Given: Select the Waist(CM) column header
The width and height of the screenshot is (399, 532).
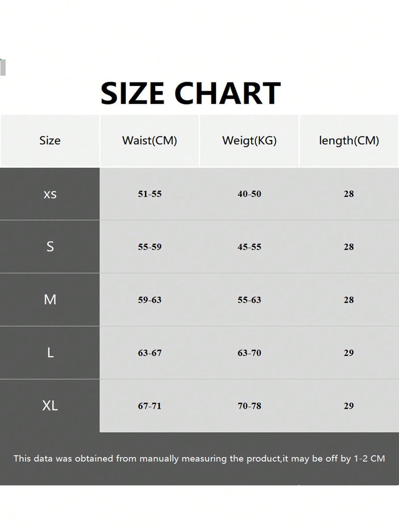Looking at the screenshot, I should 150,141.
